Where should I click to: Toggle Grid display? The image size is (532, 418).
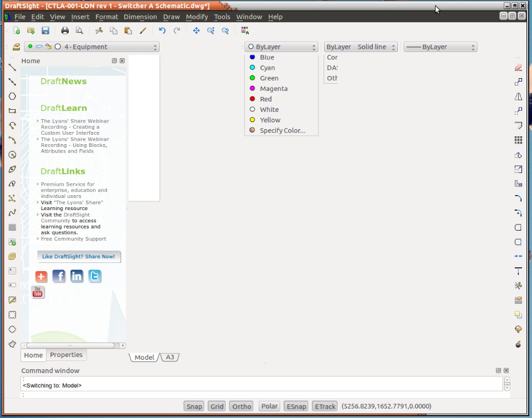click(x=217, y=406)
